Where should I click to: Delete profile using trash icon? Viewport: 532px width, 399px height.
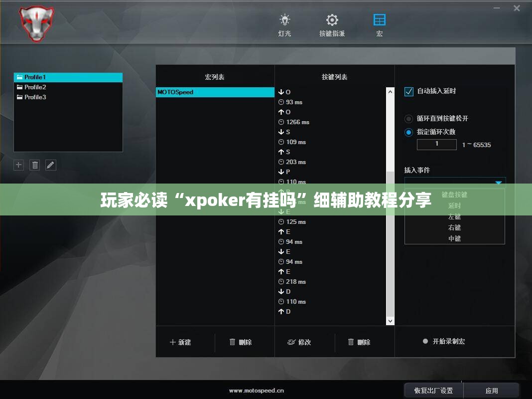pyautogui.click(x=34, y=165)
